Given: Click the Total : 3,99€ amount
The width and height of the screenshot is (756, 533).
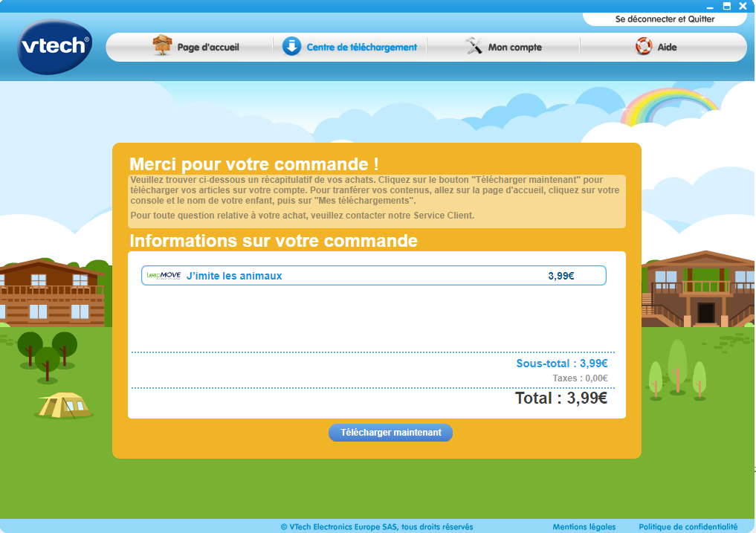Looking at the screenshot, I should coord(561,398).
